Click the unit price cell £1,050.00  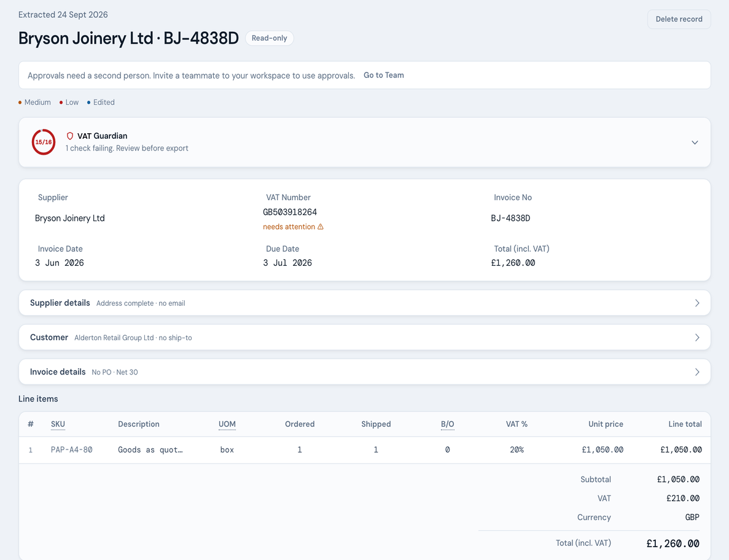click(602, 449)
